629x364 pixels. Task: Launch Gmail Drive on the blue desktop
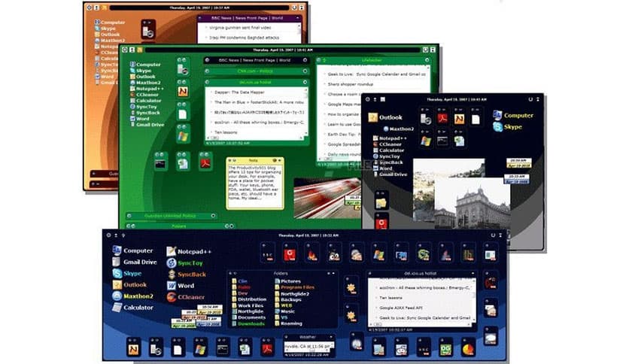[135, 262]
